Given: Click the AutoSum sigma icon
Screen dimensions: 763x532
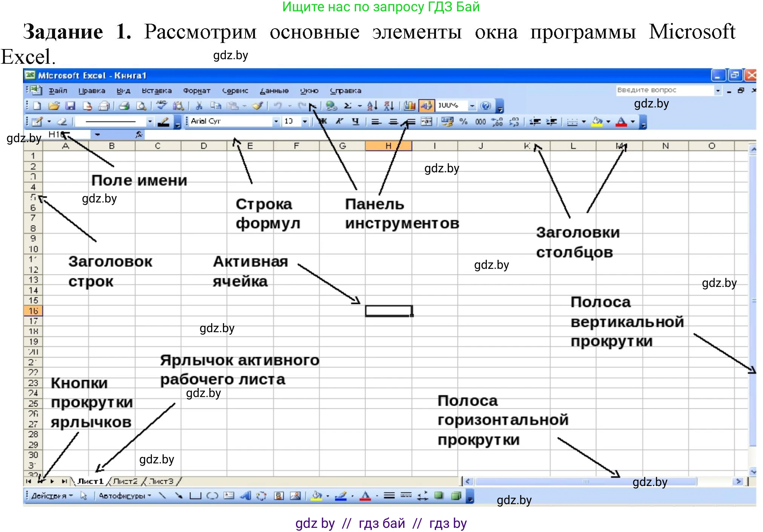Looking at the screenshot, I should [348, 106].
